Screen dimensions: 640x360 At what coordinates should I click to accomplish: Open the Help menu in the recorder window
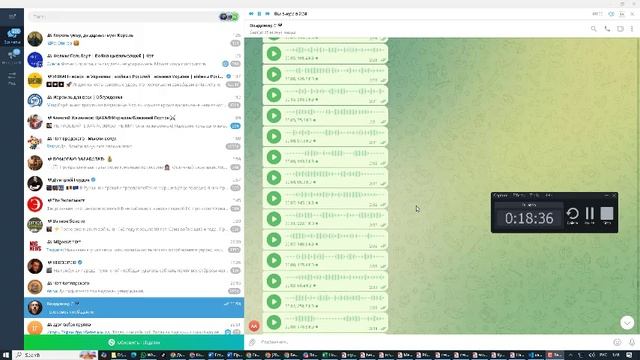pyautogui.click(x=548, y=196)
